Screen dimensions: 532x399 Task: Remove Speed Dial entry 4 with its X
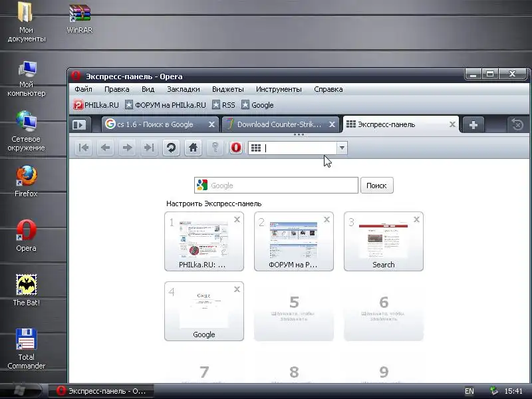coord(237,289)
